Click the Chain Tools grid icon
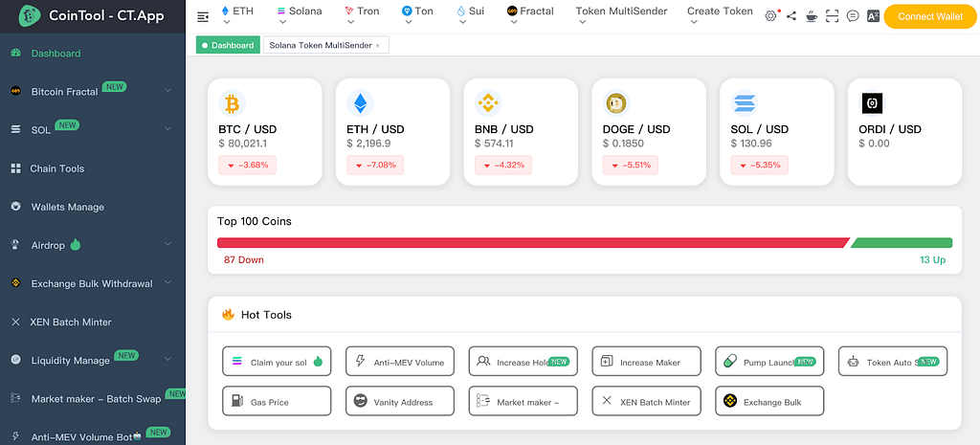The image size is (980, 445). click(16, 168)
